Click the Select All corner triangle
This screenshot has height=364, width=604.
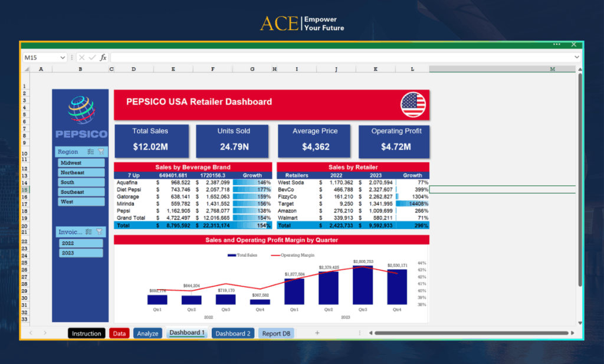click(x=27, y=70)
